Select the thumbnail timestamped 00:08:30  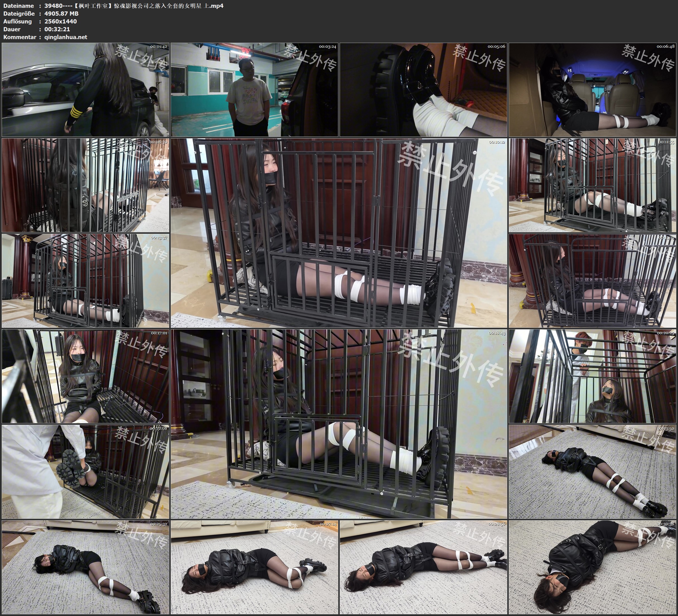[x=85, y=185]
